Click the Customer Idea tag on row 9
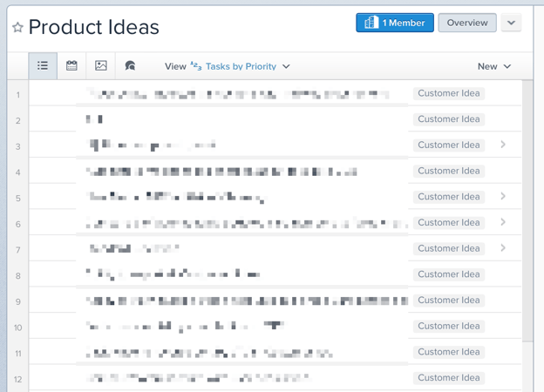 [449, 301]
